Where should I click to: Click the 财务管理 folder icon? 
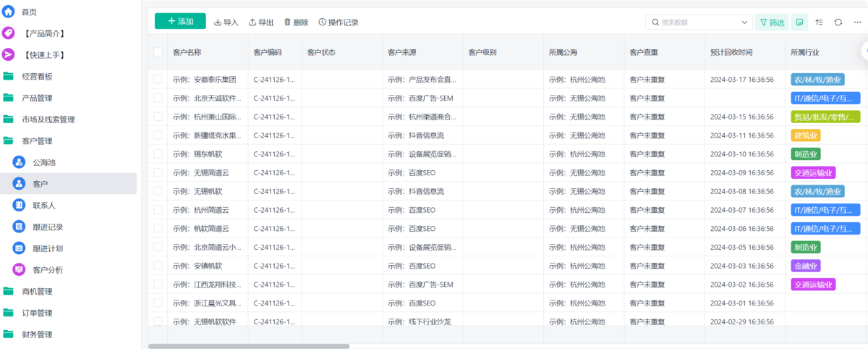point(9,335)
